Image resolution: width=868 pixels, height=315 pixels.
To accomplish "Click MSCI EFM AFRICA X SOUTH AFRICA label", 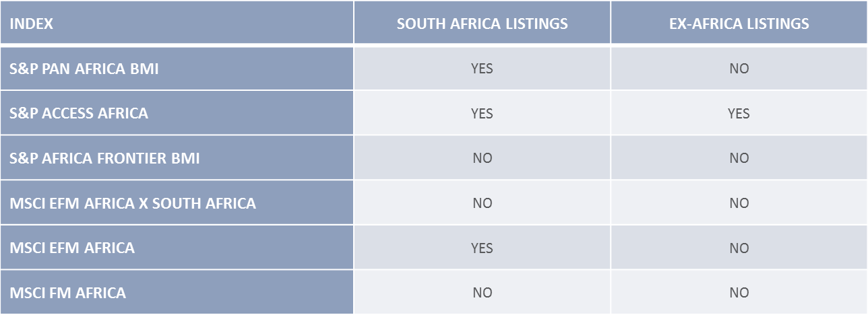I will click(x=133, y=203).
